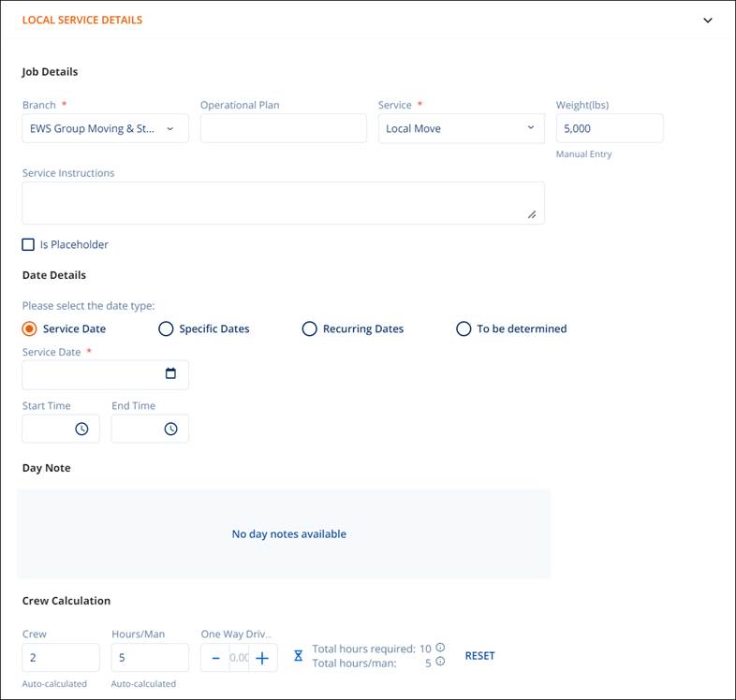Click info icon next to Total hours required
Image resolution: width=736 pixels, height=700 pixels.
point(440,648)
